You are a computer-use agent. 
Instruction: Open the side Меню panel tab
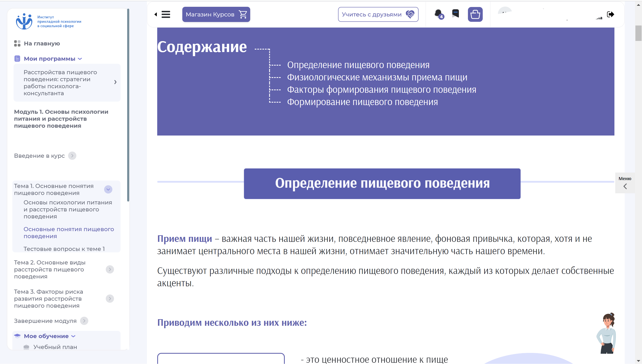tap(625, 183)
